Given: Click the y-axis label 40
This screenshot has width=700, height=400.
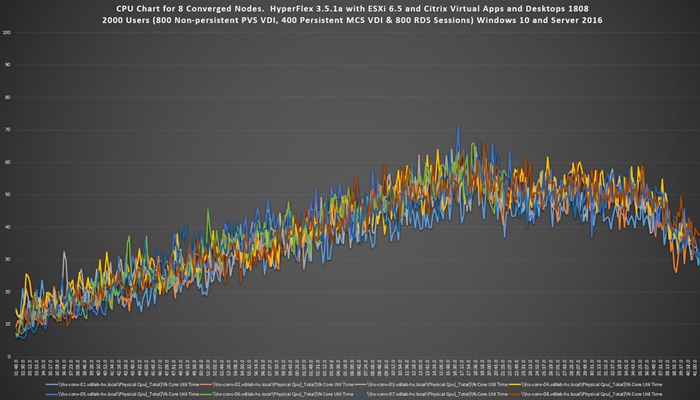Looking at the screenshot, I should click(x=8, y=227).
